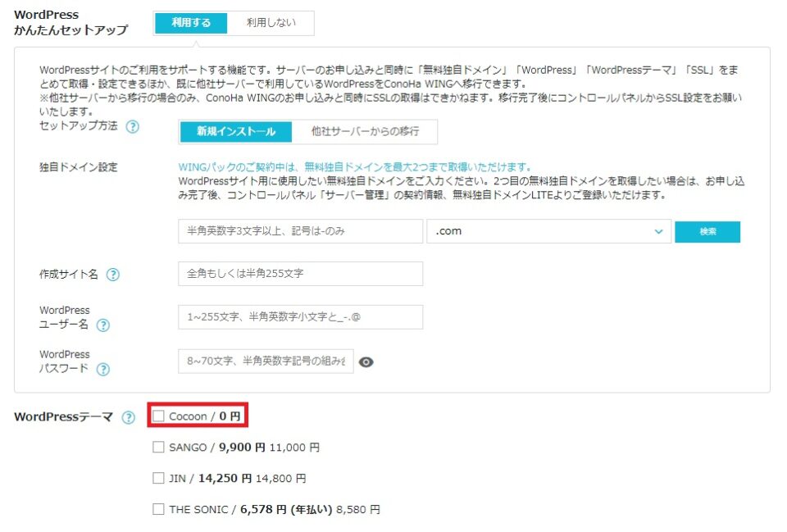
Task: Open help for セットアップ方法
Action: pos(133,126)
